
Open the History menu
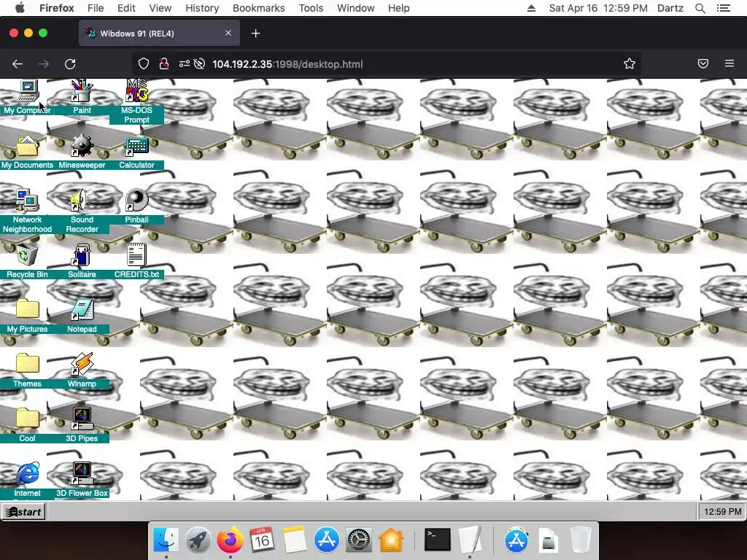pyautogui.click(x=202, y=8)
